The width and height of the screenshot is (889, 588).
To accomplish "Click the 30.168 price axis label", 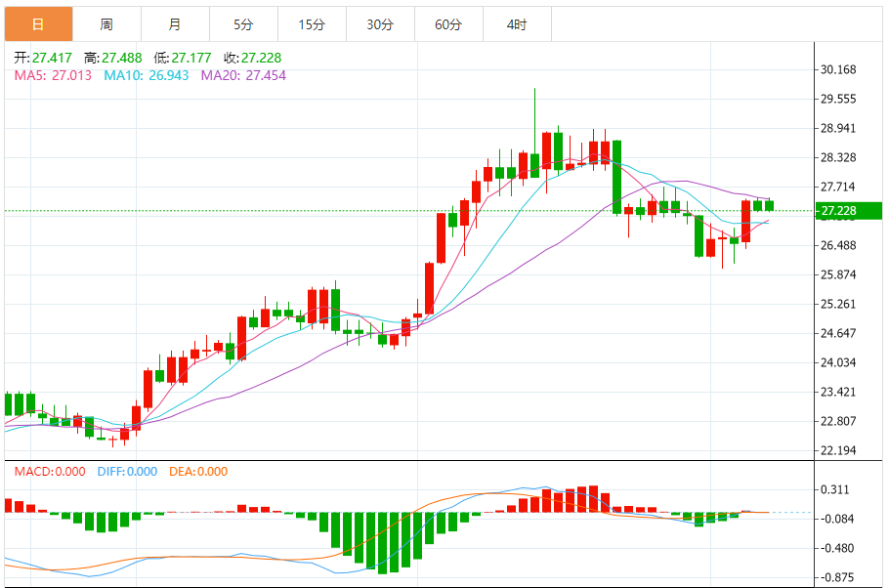I will tap(838, 69).
